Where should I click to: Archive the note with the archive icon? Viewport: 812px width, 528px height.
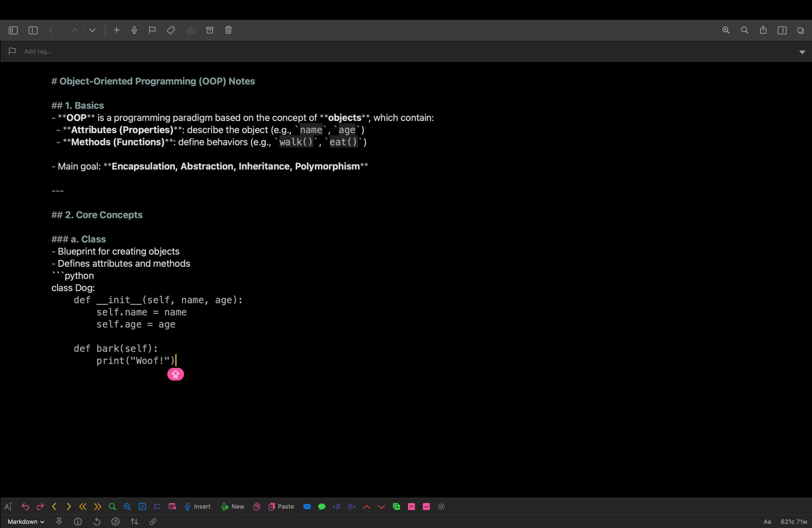(210, 30)
